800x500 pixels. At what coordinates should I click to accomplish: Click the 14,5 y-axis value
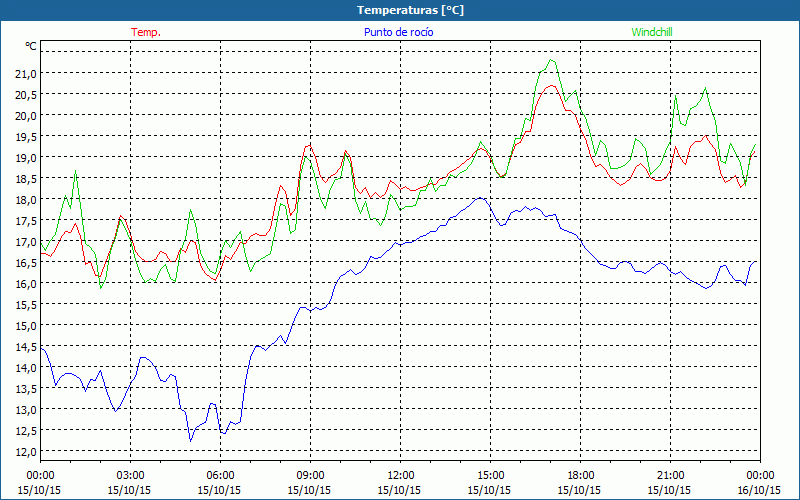pos(26,346)
